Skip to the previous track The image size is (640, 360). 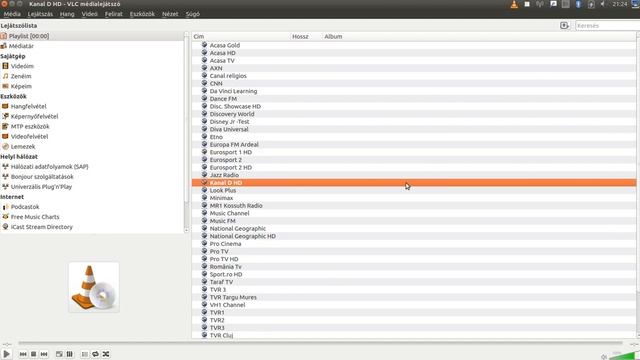[x=23, y=354]
